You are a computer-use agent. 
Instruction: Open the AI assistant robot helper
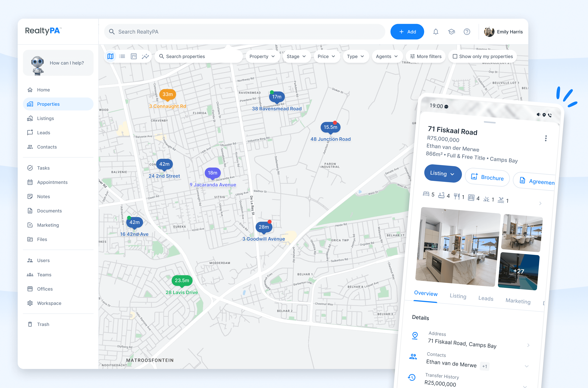[x=58, y=63]
